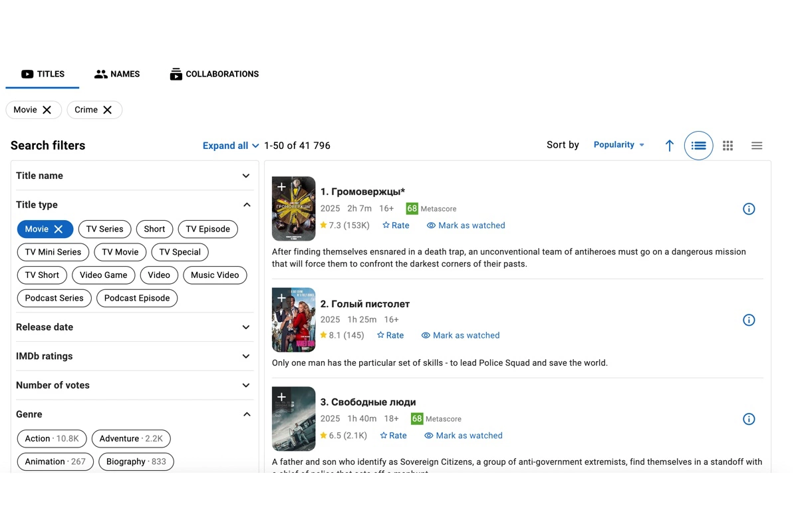Toggle sort direction arrow
This screenshot has height=532, width=798.
click(x=670, y=146)
